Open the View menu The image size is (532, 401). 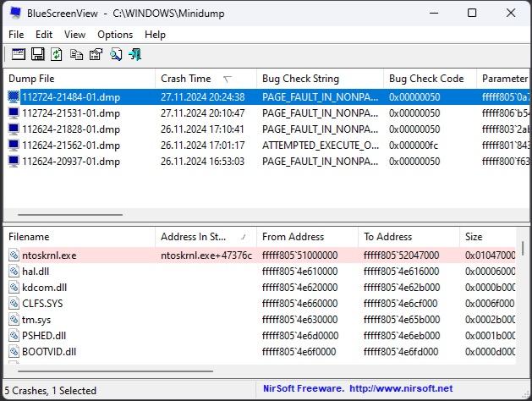click(75, 35)
